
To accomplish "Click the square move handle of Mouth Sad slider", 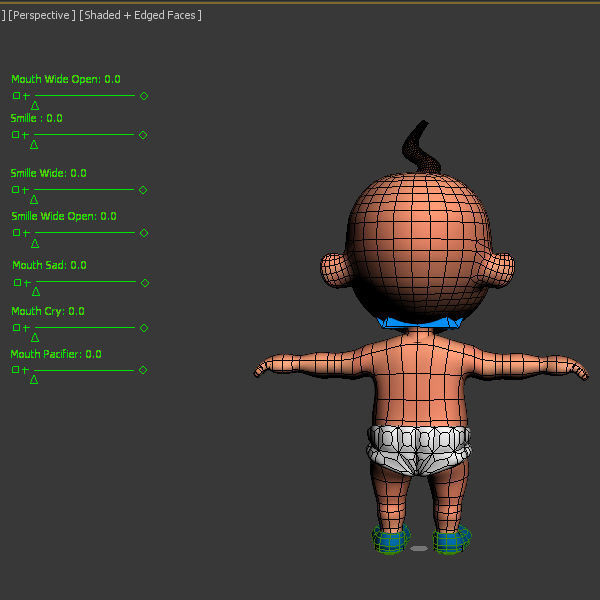I will pyautogui.click(x=17, y=282).
